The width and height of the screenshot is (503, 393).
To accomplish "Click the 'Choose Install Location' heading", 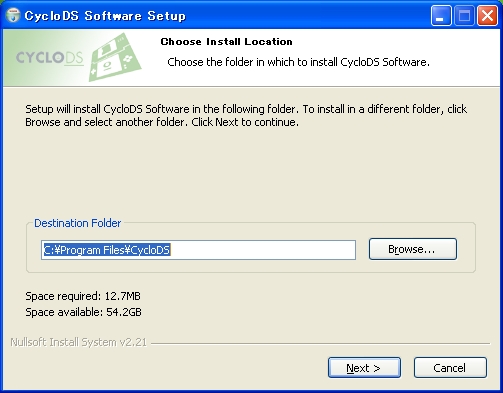I will (x=227, y=42).
